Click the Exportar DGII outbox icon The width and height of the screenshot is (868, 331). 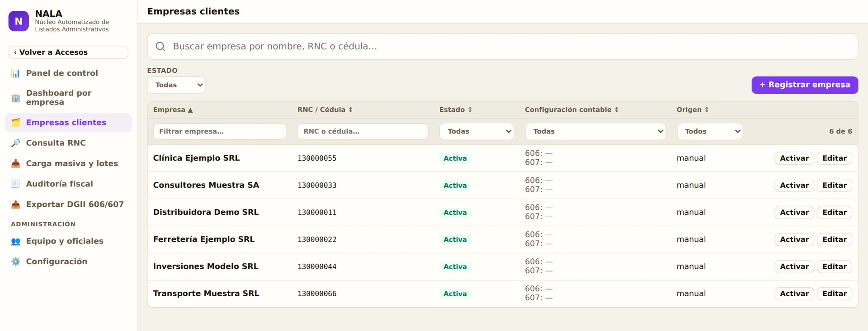[16, 204]
